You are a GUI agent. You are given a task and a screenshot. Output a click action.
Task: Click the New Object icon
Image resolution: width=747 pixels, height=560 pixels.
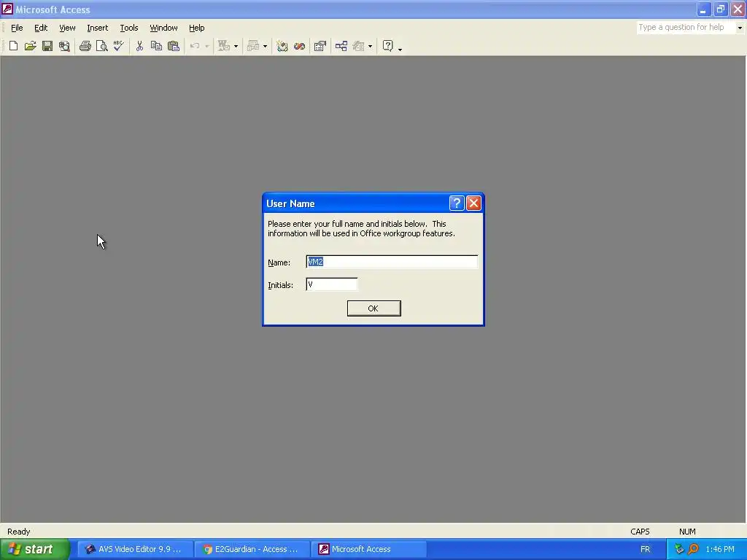click(x=359, y=46)
